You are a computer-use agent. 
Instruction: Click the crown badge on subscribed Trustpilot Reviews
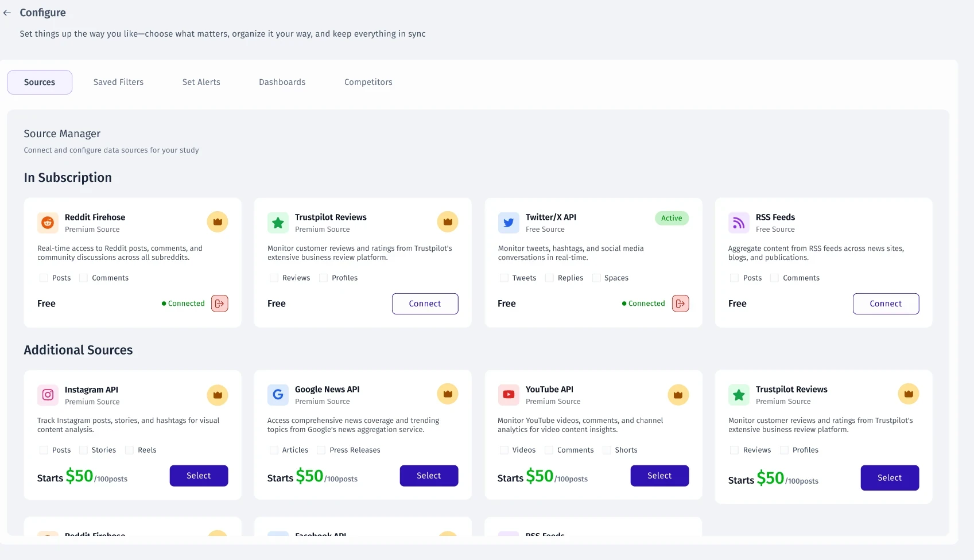tap(448, 221)
